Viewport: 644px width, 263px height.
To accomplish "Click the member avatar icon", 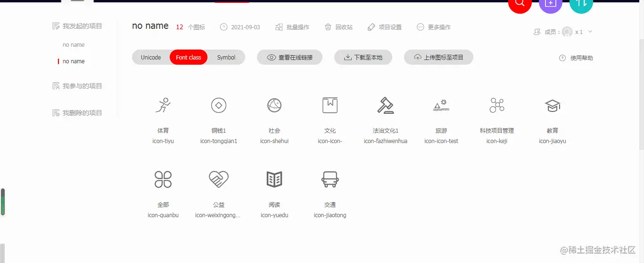I will pos(567,32).
